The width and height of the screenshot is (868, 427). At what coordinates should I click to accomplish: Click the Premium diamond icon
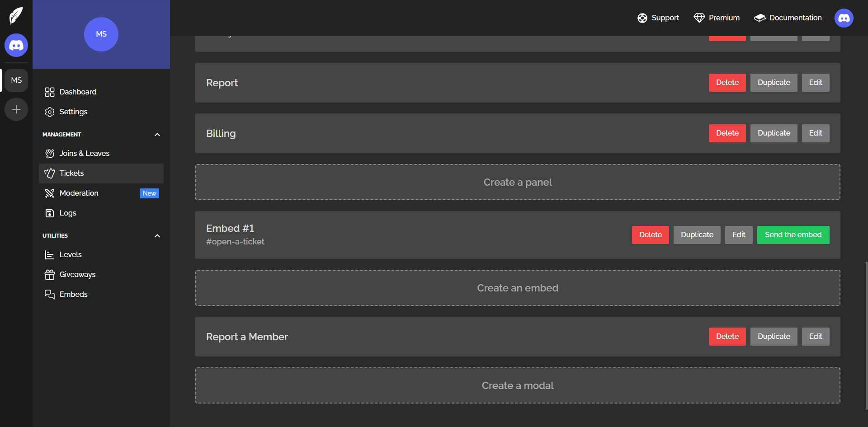pyautogui.click(x=699, y=18)
